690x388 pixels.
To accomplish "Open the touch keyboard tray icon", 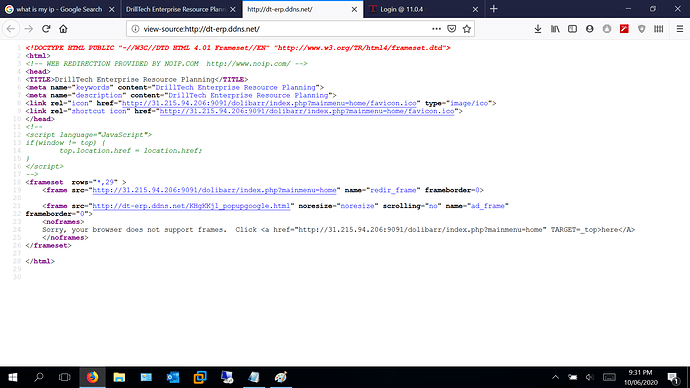I will pos(609,377).
